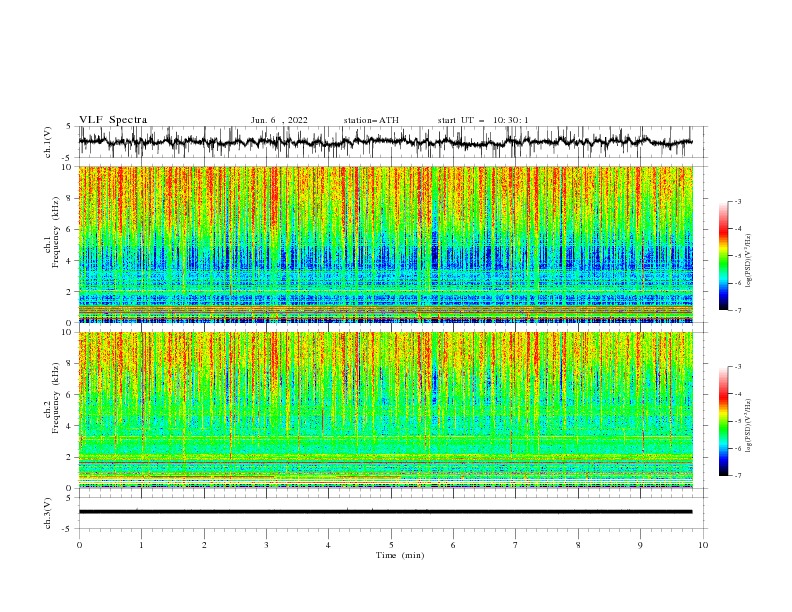The image size is (792, 612).
Task: Click the 'VLF Spectra' title text
Action: pyautogui.click(x=113, y=120)
